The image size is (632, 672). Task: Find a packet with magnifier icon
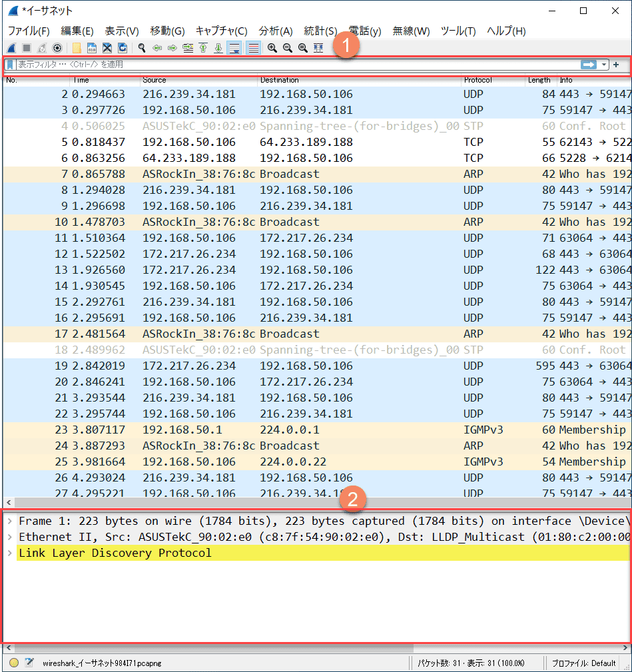tap(142, 48)
